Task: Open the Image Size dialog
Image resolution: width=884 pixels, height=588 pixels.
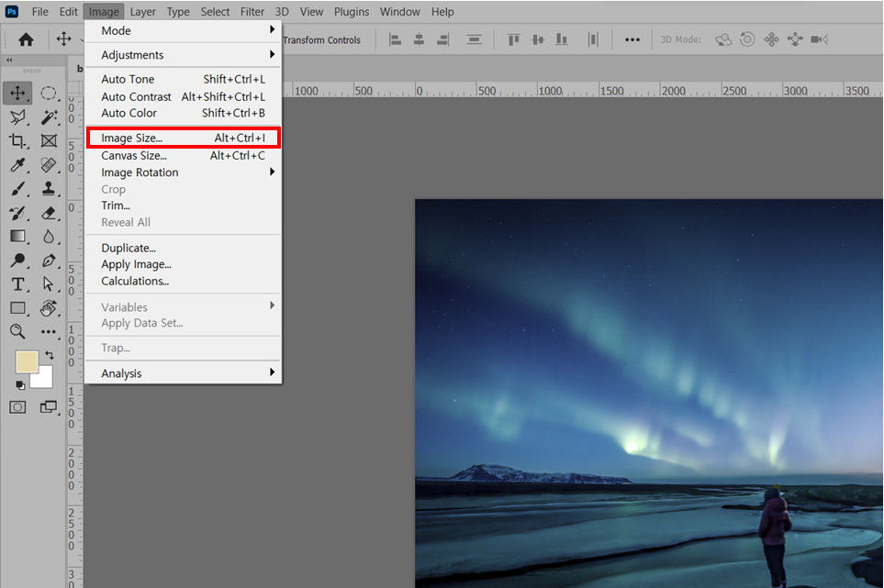Action: pyautogui.click(x=184, y=138)
